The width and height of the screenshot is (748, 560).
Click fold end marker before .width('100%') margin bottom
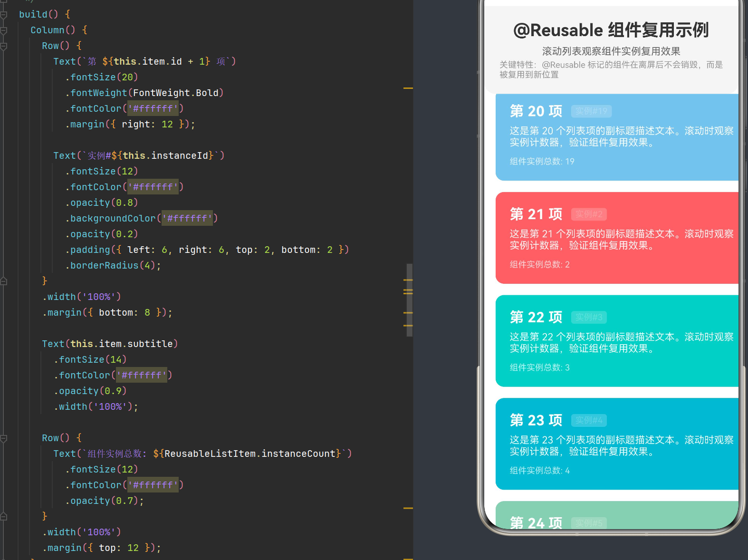[3, 281]
